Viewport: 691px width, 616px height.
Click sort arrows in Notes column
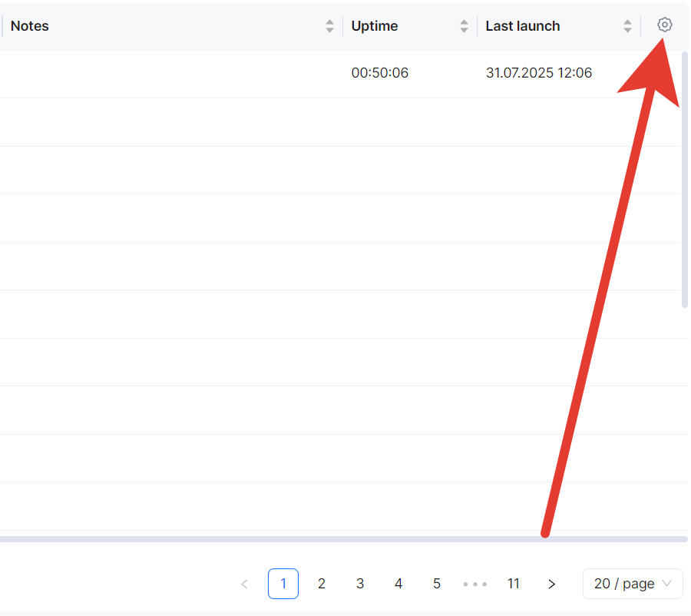(330, 26)
